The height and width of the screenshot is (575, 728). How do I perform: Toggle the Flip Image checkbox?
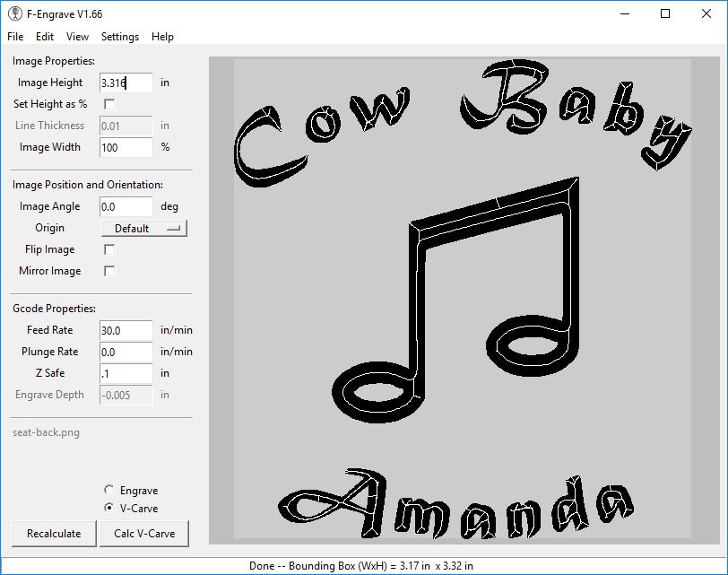[x=109, y=249]
